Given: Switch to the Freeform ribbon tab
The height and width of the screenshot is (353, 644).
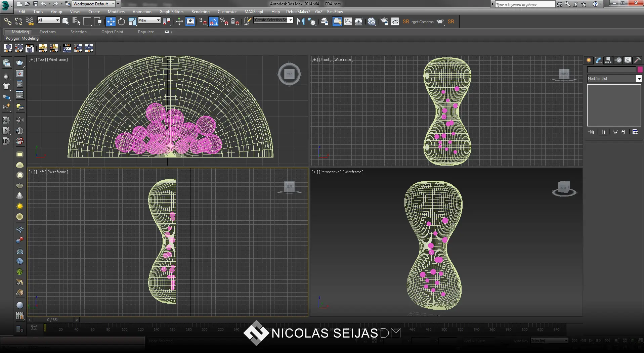Looking at the screenshot, I should point(47,32).
